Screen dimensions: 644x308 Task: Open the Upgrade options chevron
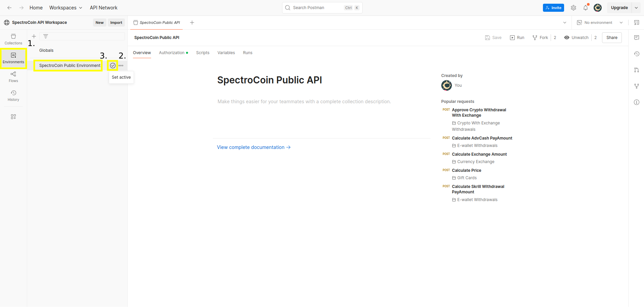click(x=636, y=8)
